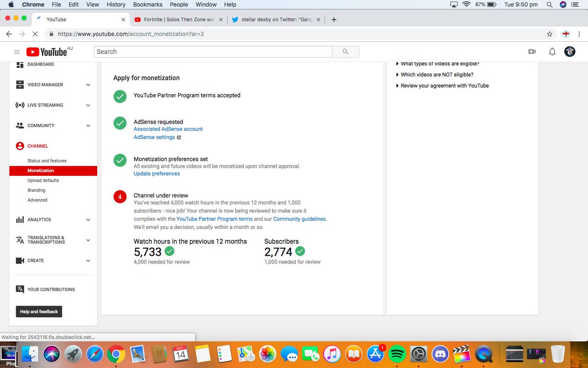Viewport: 588px width, 368px height.
Task: Open Associated AdSense account link
Action: tap(168, 129)
